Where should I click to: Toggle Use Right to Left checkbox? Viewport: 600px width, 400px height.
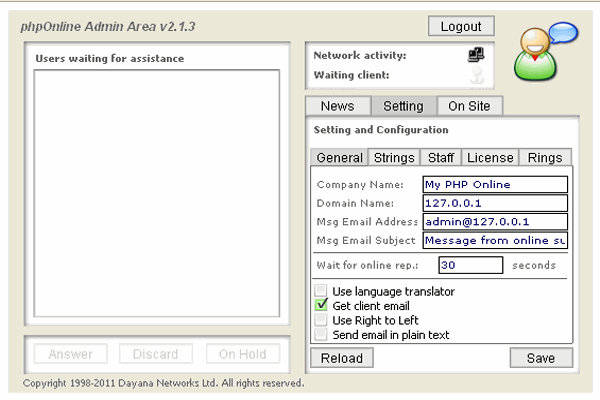pos(321,320)
